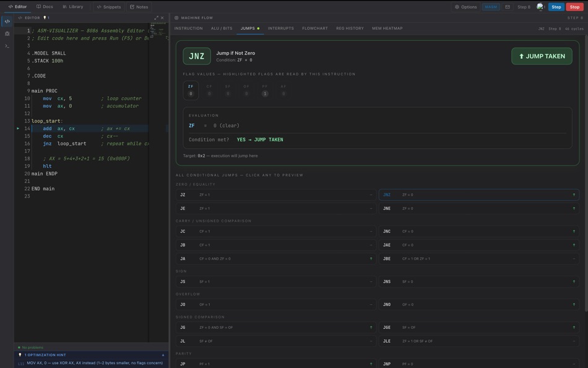Preview the JNP jump row
Viewport: 588px width, 368px height.
tap(479, 364)
